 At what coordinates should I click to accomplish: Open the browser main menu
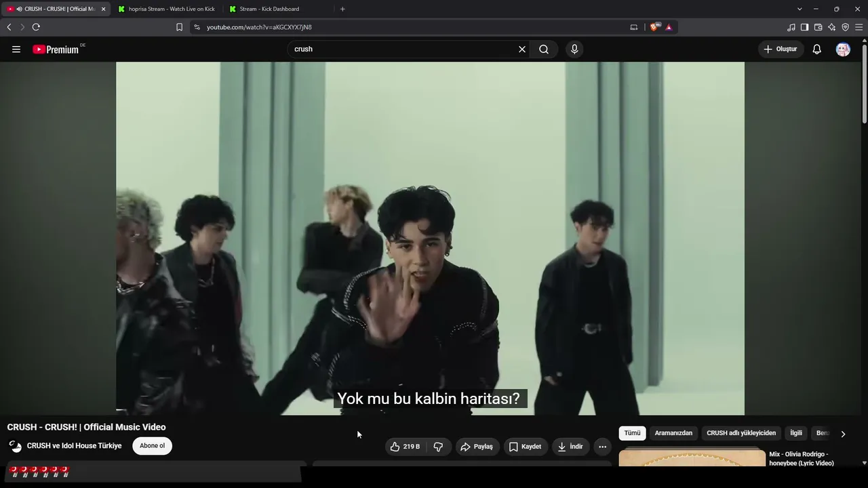coord(859,27)
